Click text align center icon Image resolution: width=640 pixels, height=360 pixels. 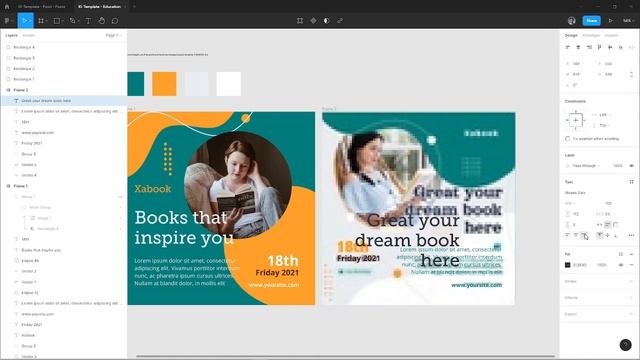tap(576, 235)
